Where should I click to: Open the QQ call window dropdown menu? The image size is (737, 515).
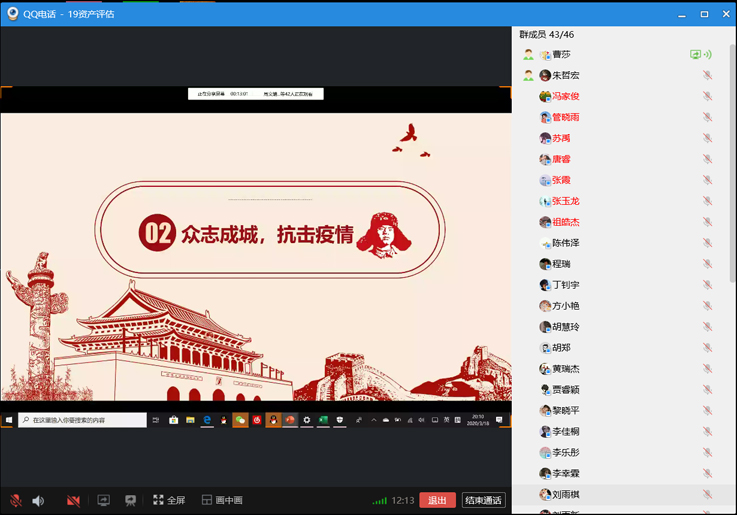pos(658,14)
